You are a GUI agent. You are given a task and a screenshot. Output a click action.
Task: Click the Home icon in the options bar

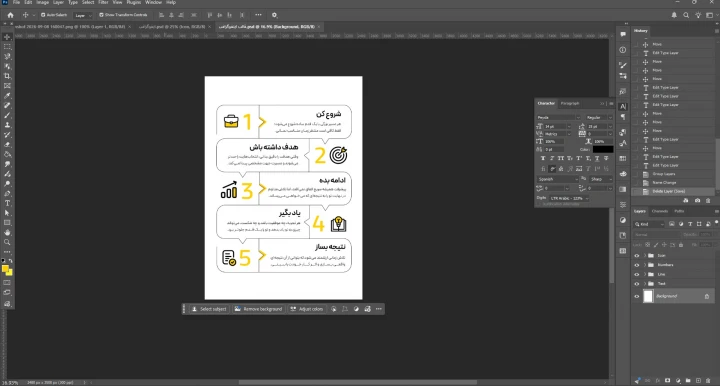(x=11, y=15)
